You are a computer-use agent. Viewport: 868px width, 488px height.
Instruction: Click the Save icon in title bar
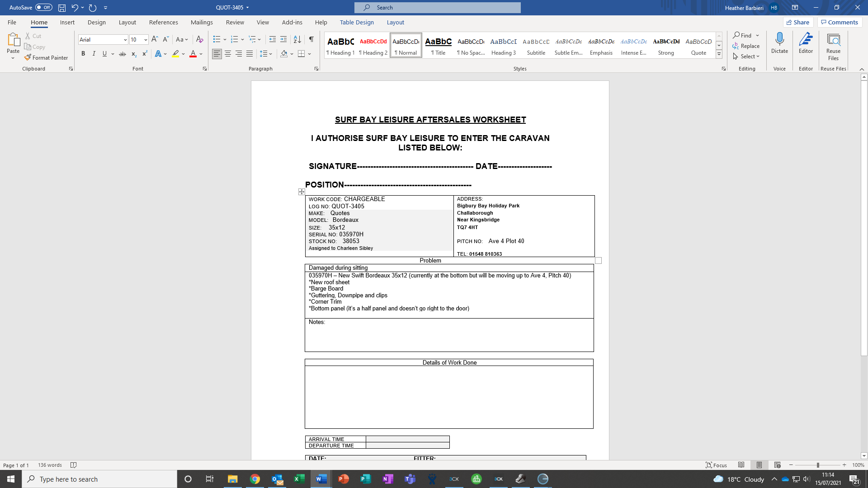62,8
